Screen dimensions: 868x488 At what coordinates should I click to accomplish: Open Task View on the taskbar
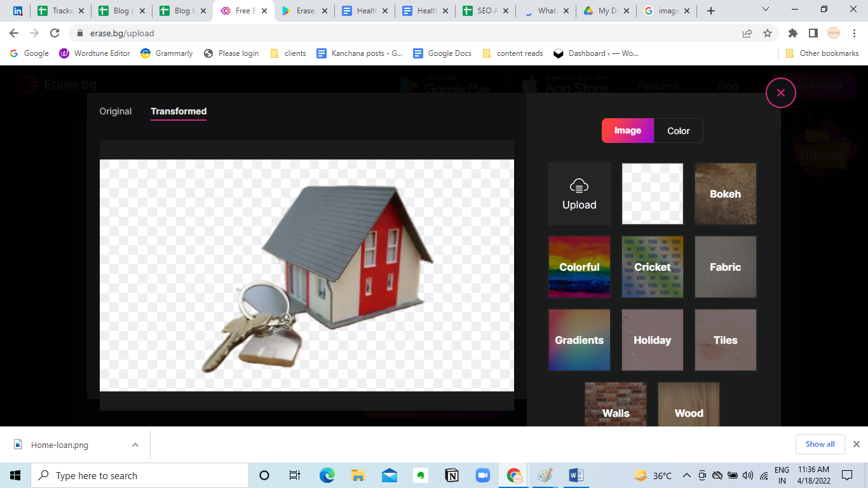click(294, 475)
